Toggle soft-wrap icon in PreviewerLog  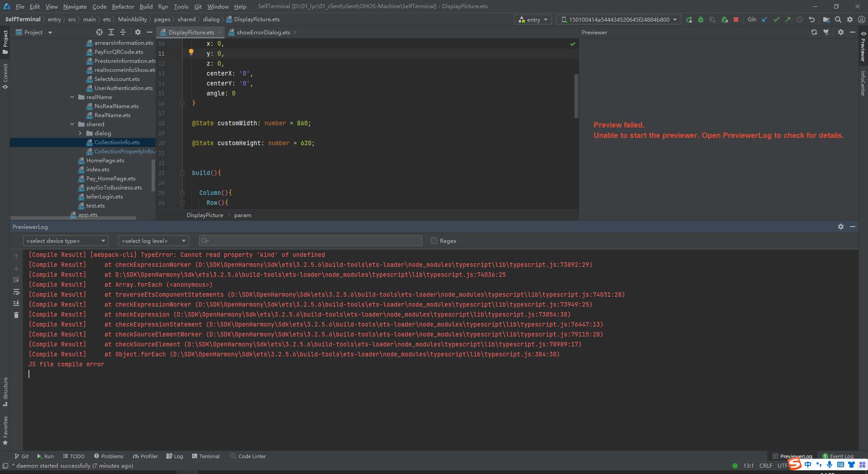[16, 291]
